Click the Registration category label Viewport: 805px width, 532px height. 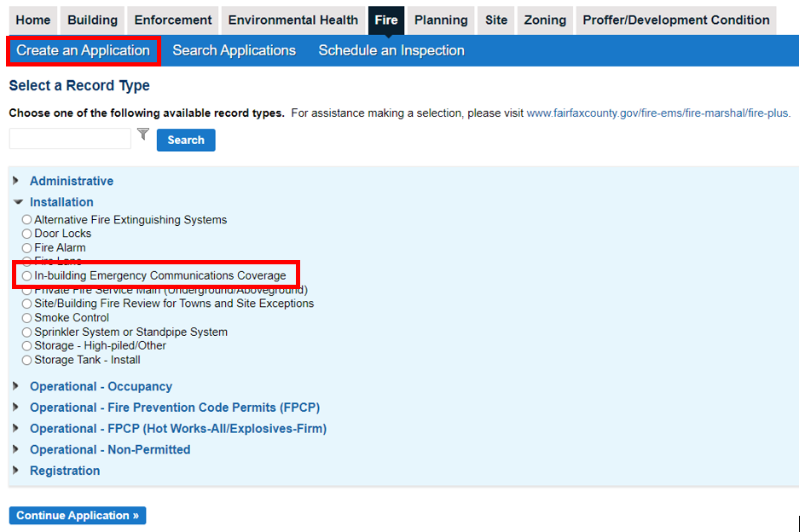click(65, 471)
